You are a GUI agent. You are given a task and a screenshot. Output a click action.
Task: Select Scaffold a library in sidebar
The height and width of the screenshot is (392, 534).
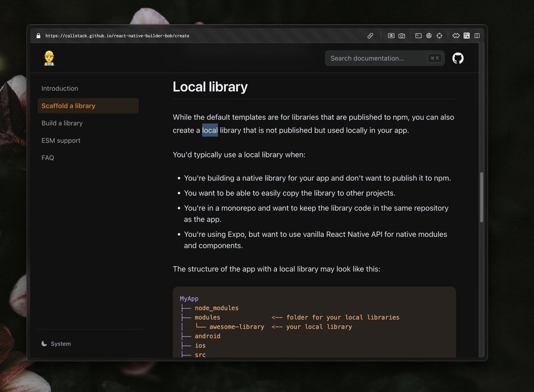point(68,106)
